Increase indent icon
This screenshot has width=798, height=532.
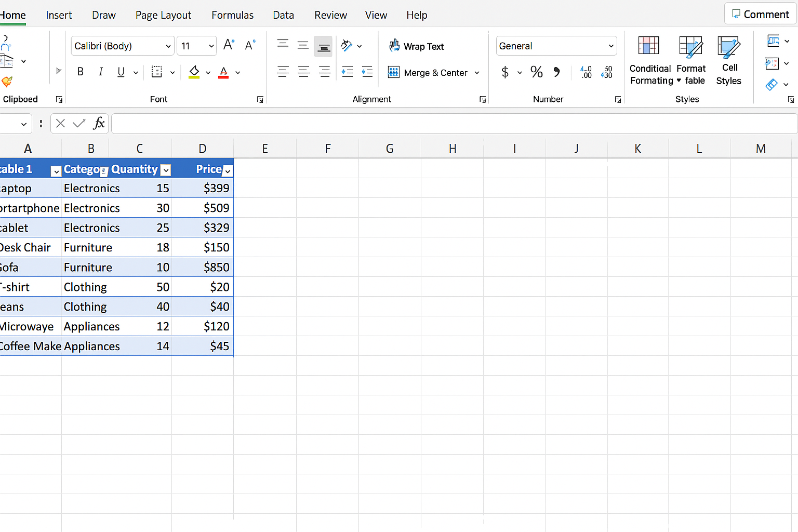pyautogui.click(x=367, y=72)
